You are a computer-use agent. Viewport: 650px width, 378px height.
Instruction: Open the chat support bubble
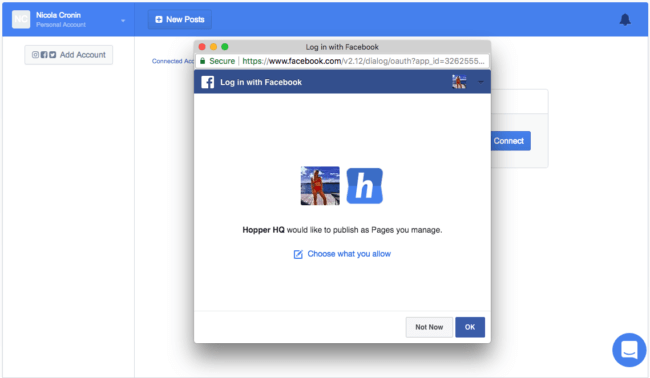[x=629, y=350]
